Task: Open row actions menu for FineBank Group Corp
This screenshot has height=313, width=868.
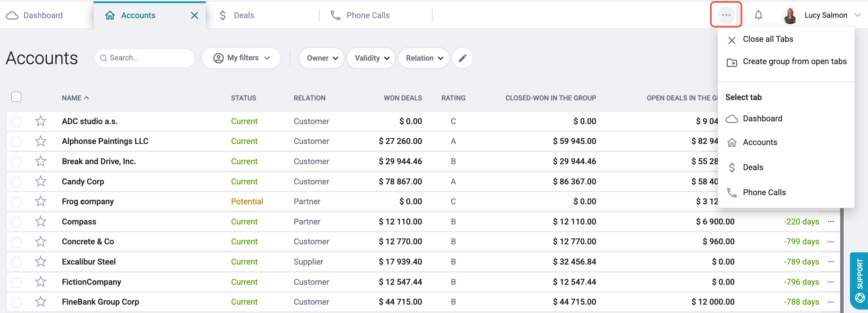Action: pos(831,302)
